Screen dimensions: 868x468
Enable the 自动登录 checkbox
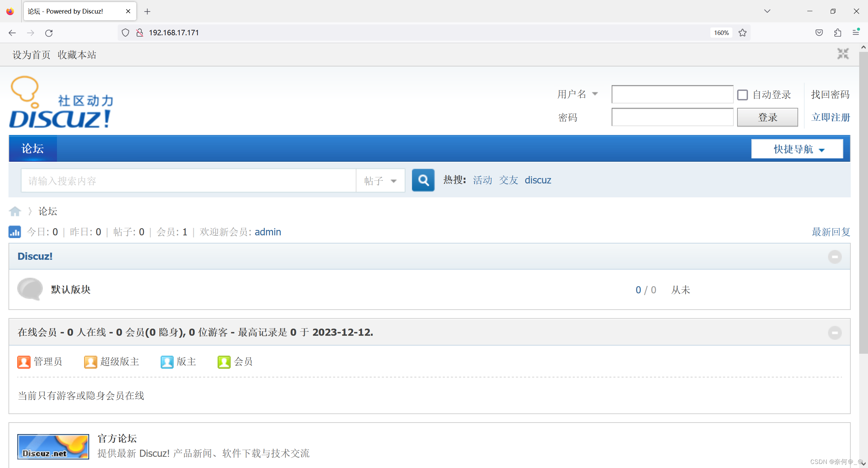743,95
